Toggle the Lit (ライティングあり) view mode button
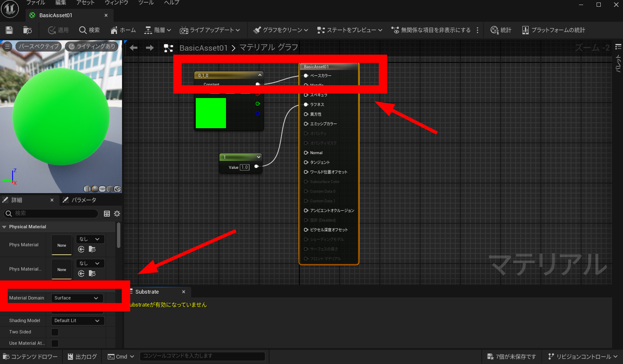 (x=92, y=46)
